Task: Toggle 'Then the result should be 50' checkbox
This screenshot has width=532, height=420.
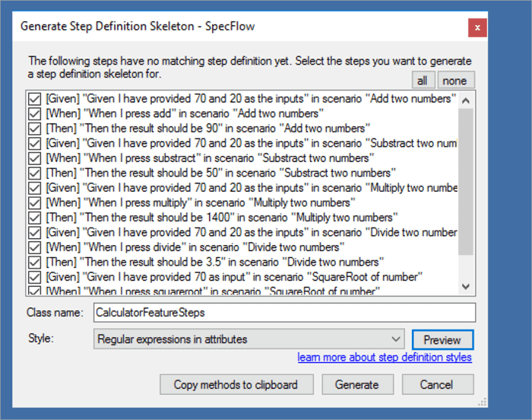Action: pos(35,173)
